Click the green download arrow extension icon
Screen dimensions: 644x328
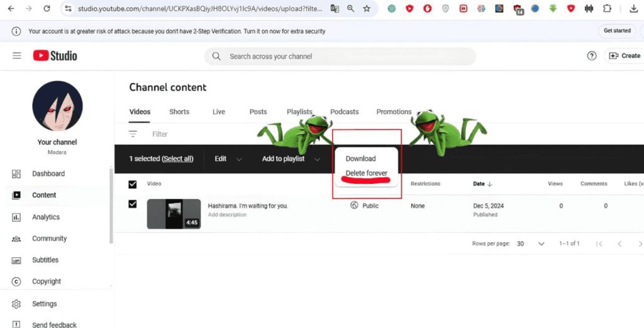(553, 8)
